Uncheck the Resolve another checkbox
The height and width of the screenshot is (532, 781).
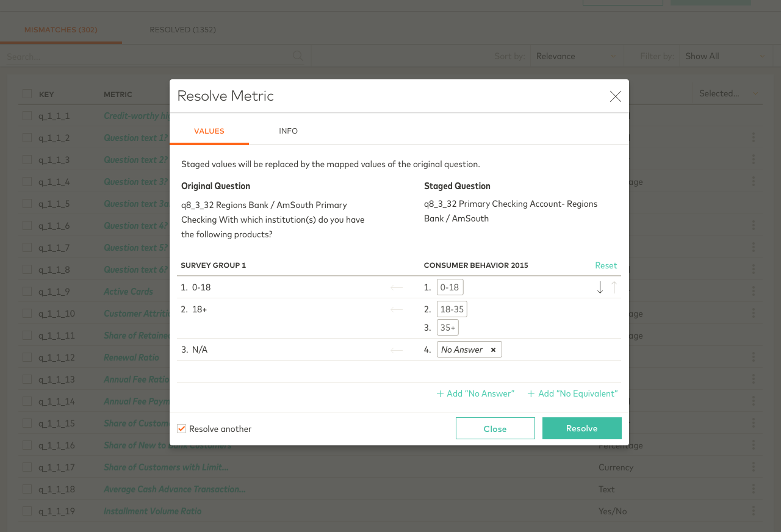[x=182, y=429]
